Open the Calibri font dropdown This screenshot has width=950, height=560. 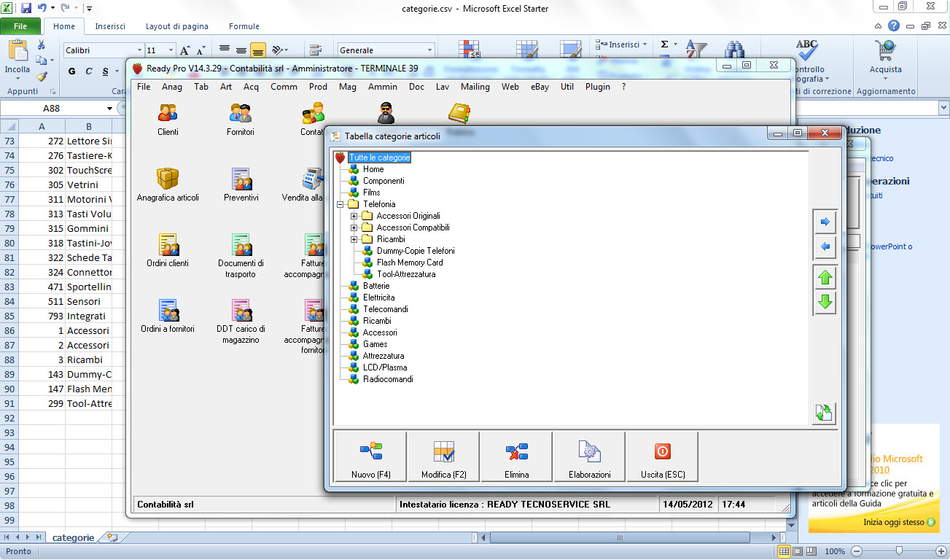click(139, 50)
